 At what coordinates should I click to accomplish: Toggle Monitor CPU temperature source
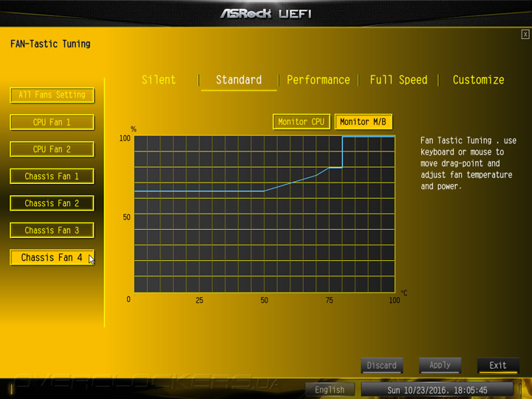tap(301, 122)
